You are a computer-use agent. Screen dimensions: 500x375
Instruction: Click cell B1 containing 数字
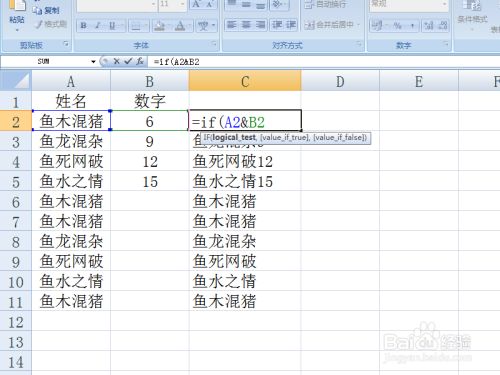(x=150, y=101)
